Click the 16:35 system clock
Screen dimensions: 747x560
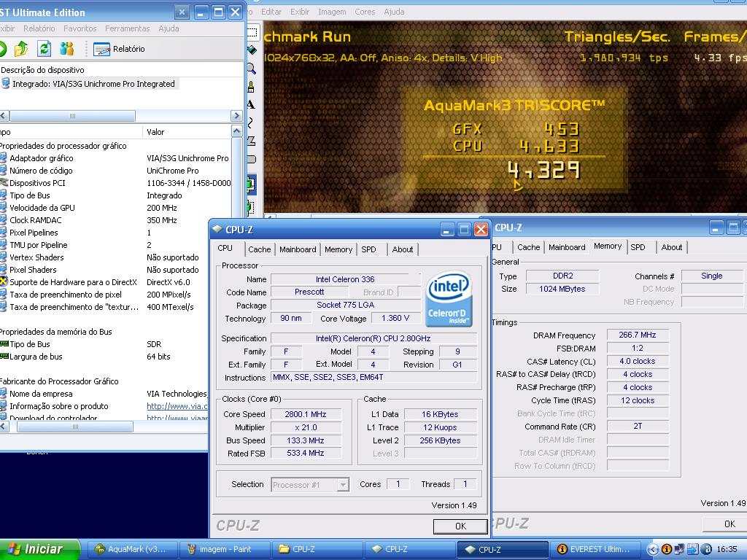(727, 549)
